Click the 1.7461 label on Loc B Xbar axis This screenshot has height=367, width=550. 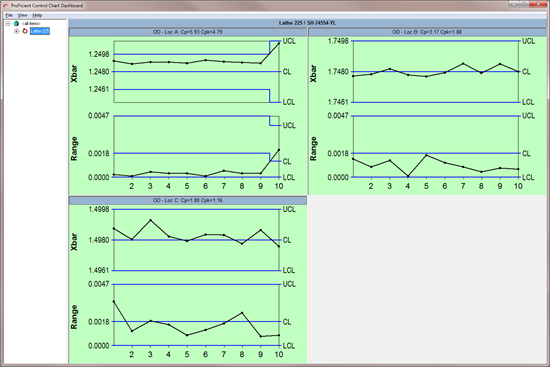tap(338, 102)
